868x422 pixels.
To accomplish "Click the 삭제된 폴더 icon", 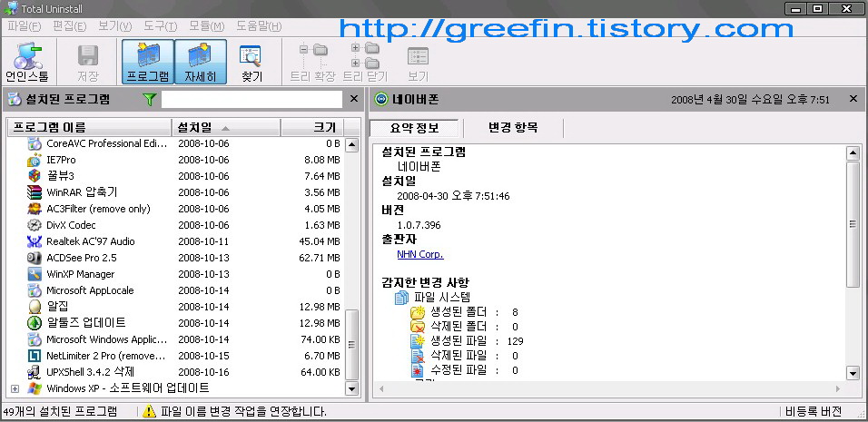I will click(417, 327).
